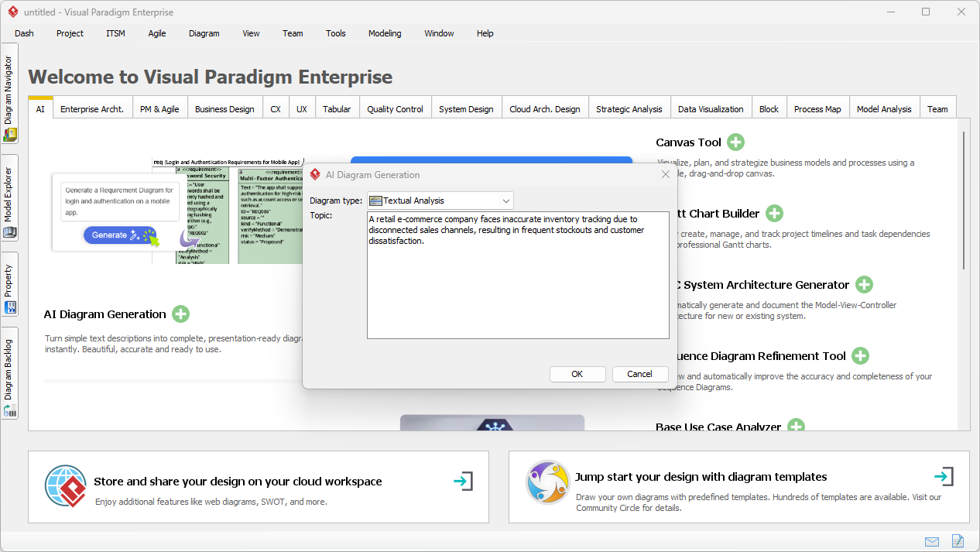Launch Gantt Chart Builder via its plus icon
980x552 pixels.
point(774,213)
